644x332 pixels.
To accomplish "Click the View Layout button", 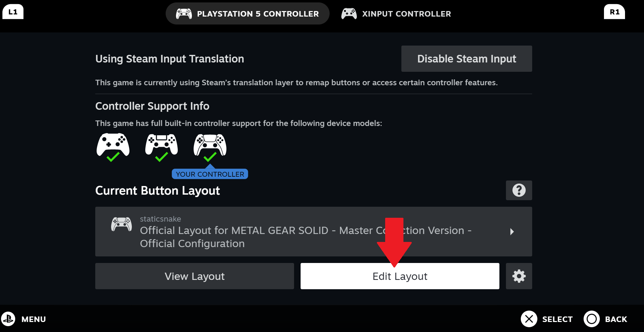I will 195,276.
